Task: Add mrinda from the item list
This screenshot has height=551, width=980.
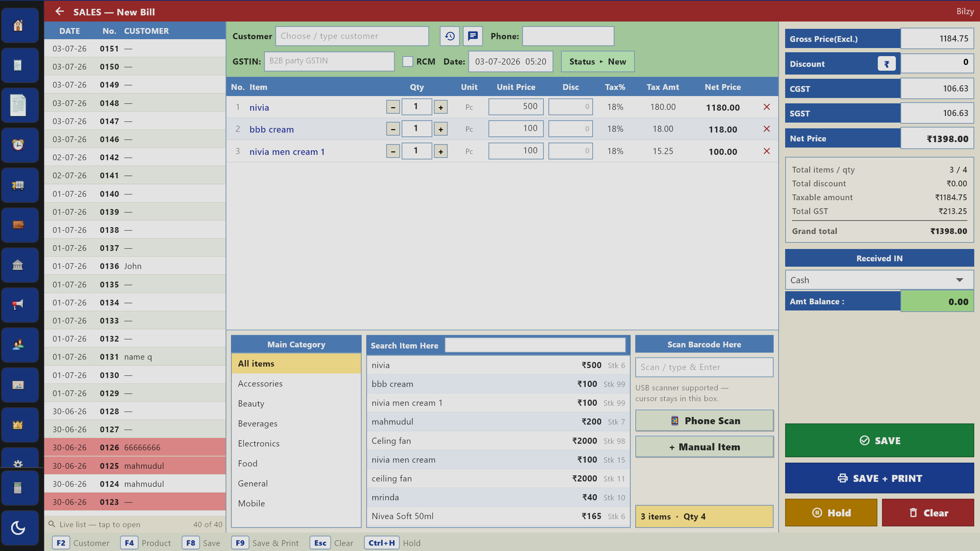Action: (498, 497)
